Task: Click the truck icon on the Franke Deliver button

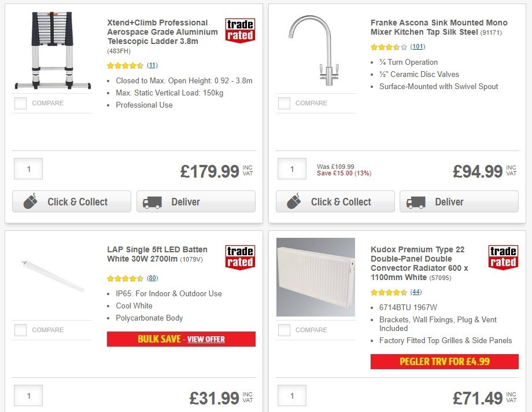Action: coord(415,201)
